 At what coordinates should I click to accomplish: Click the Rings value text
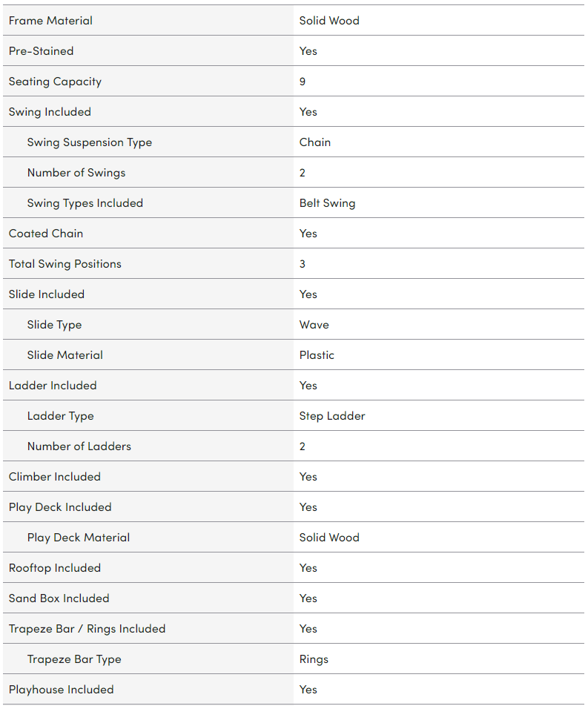point(314,659)
